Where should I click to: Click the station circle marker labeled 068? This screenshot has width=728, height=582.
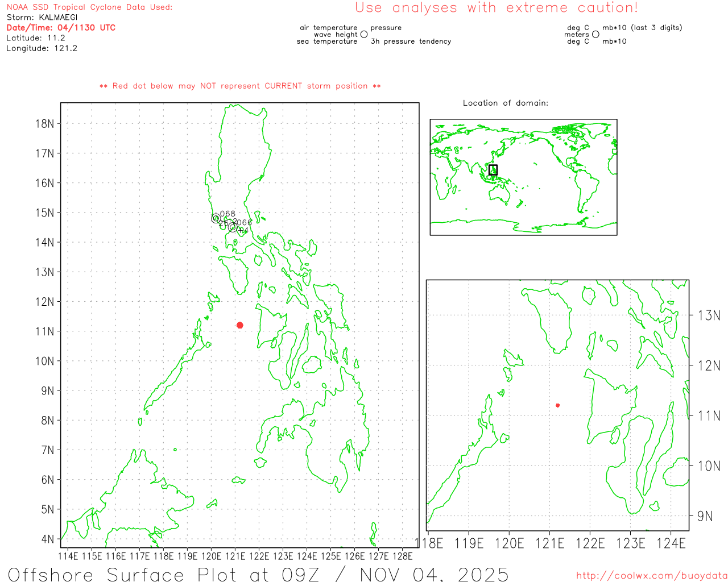tap(216, 218)
